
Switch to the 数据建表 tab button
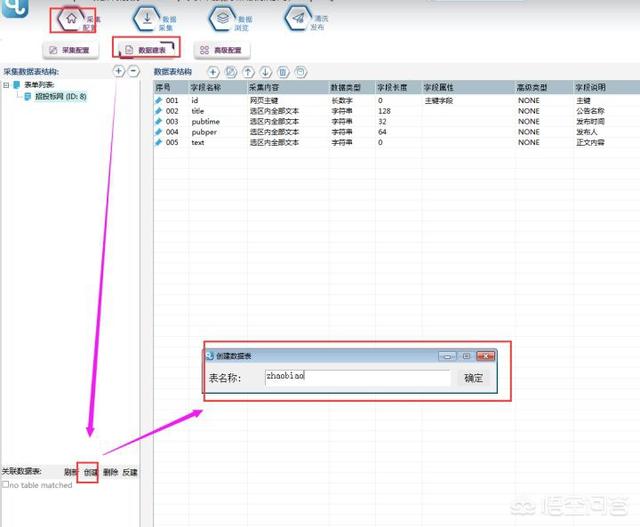(146, 50)
